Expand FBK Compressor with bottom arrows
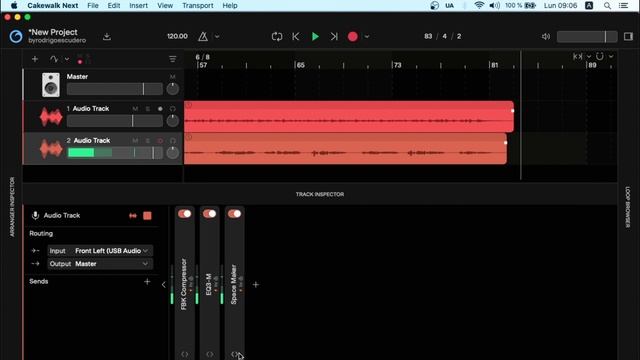The width and height of the screenshot is (640, 360). point(184,354)
